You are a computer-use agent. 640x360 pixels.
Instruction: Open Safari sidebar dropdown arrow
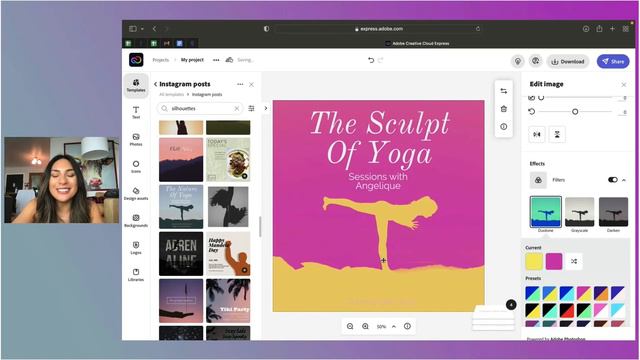(x=142, y=29)
